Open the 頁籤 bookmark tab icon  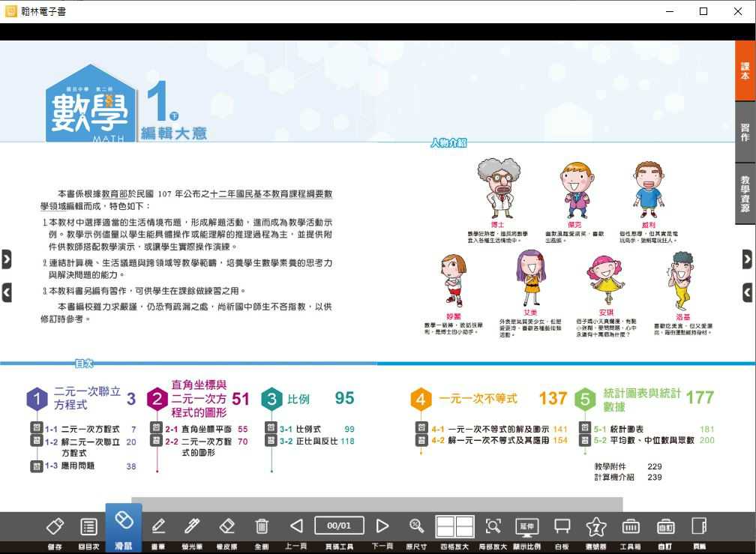coord(699,526)
